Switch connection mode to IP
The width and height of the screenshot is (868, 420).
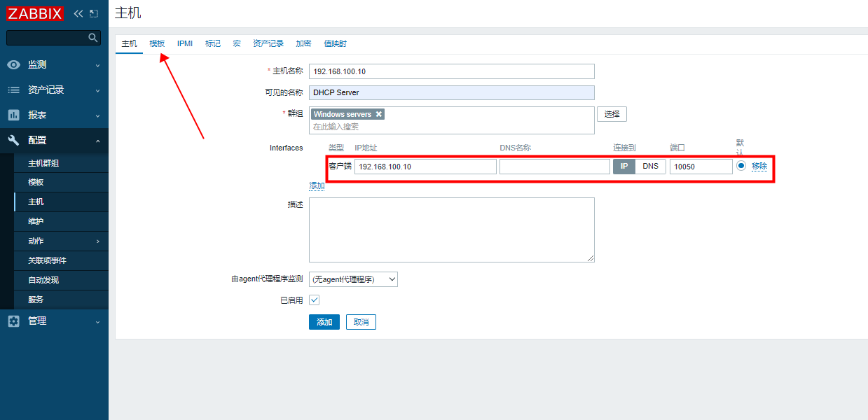(624, 166)
